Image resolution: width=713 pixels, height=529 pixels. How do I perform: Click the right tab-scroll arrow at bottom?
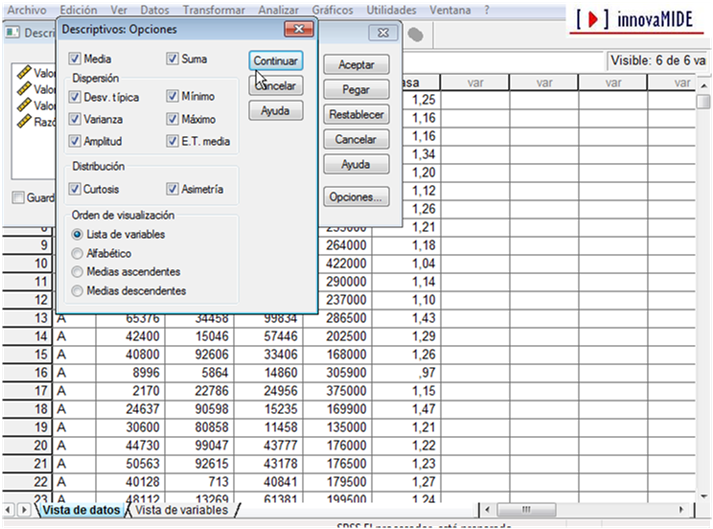(x=25, y=511)
